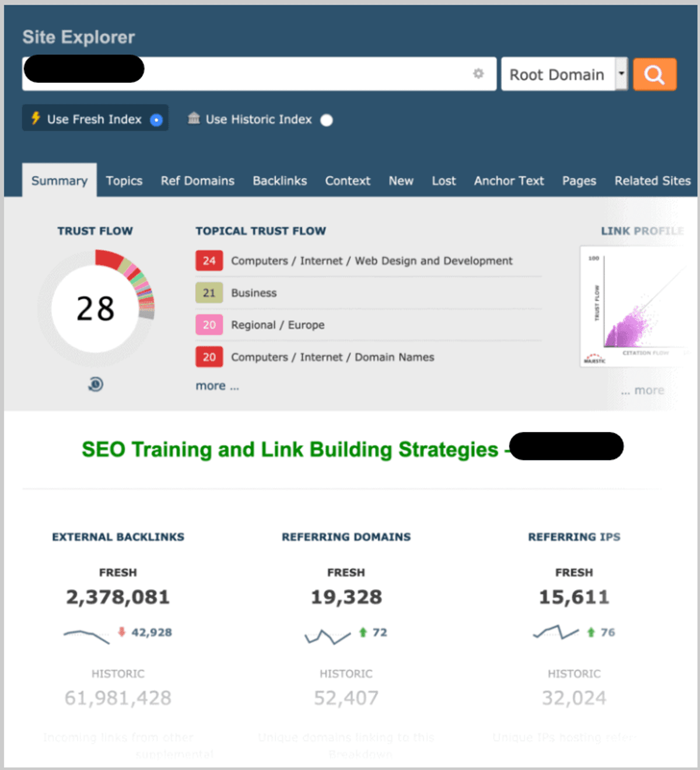Click the more link under Link Profile
Viewport: 700px width, 770px height.
(643, 390)
